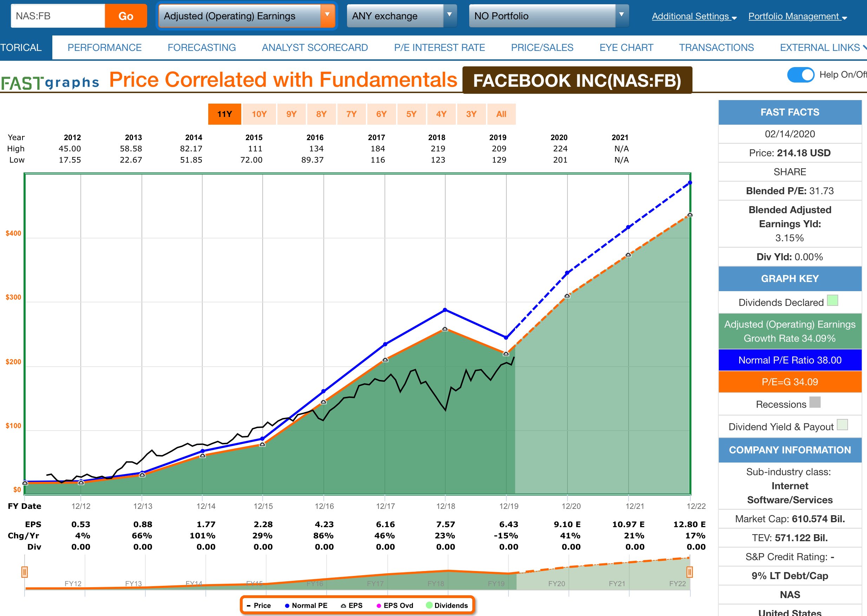Screen dimensions: 867x616
Task: Toggle the Recessions key box
Action: pos(815,402)
